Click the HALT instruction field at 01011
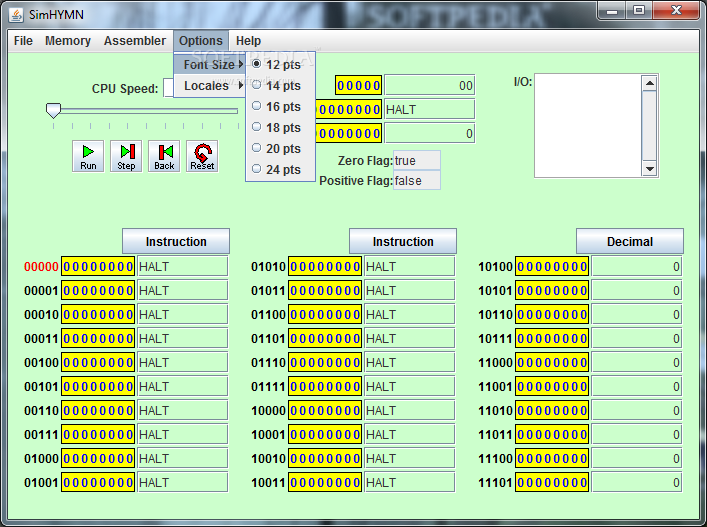This screenshot has height=527, width=707. [x=409, y=290]
